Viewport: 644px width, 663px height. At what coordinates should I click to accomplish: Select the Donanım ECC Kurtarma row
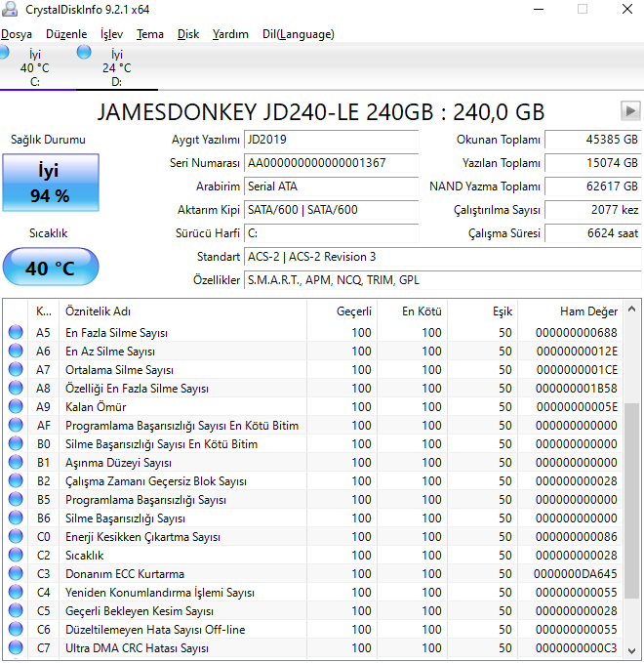pos(313,574)
